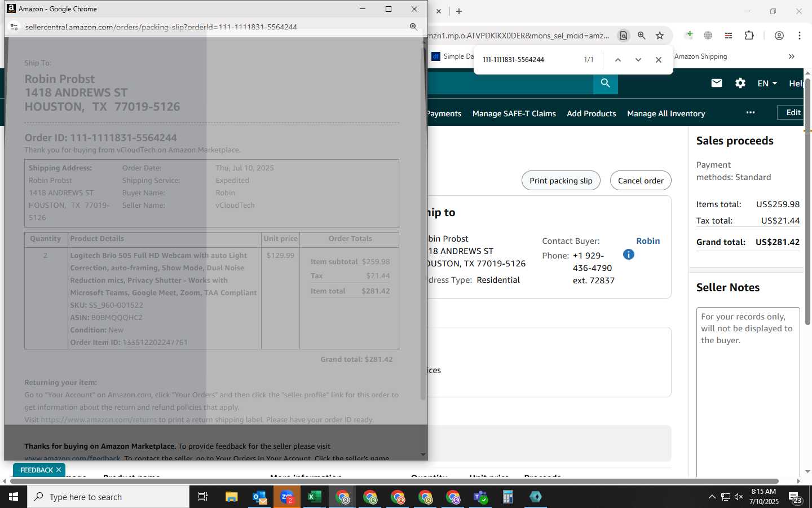Click the network tray icon
This screenshot has width=812, height=508.
coord(725,497)
